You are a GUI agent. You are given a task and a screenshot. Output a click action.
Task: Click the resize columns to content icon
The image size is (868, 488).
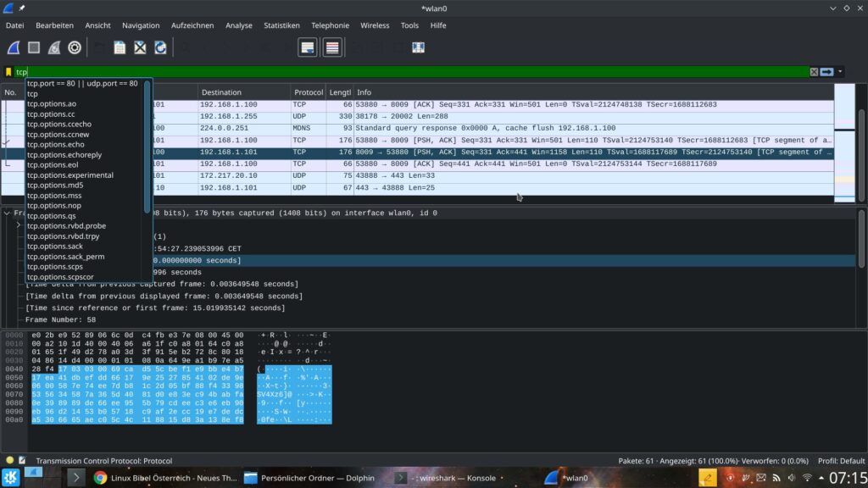tap(419, 47)
